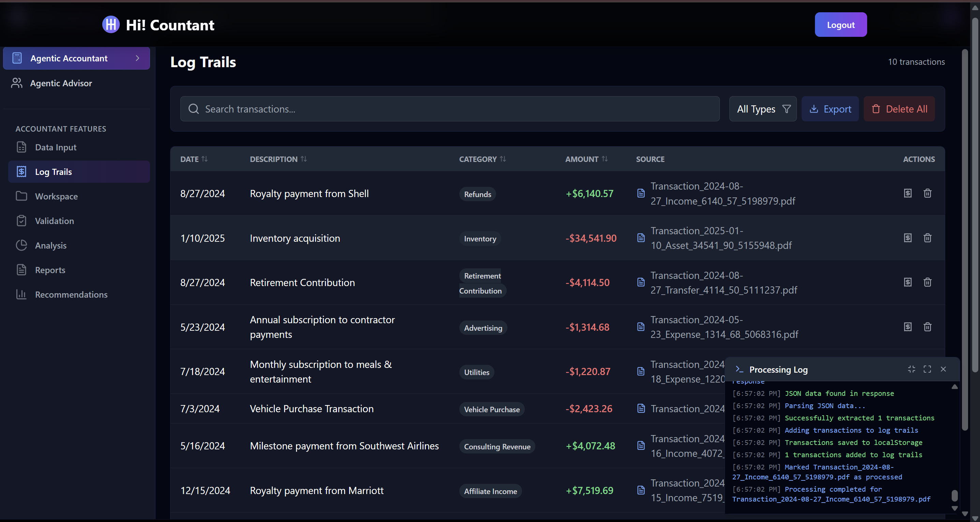Image resolution: width=980 pixels, height=522 pixels.
Task: Open source file icon for Vehicle Purchase row
Action: tap(641, 408)
